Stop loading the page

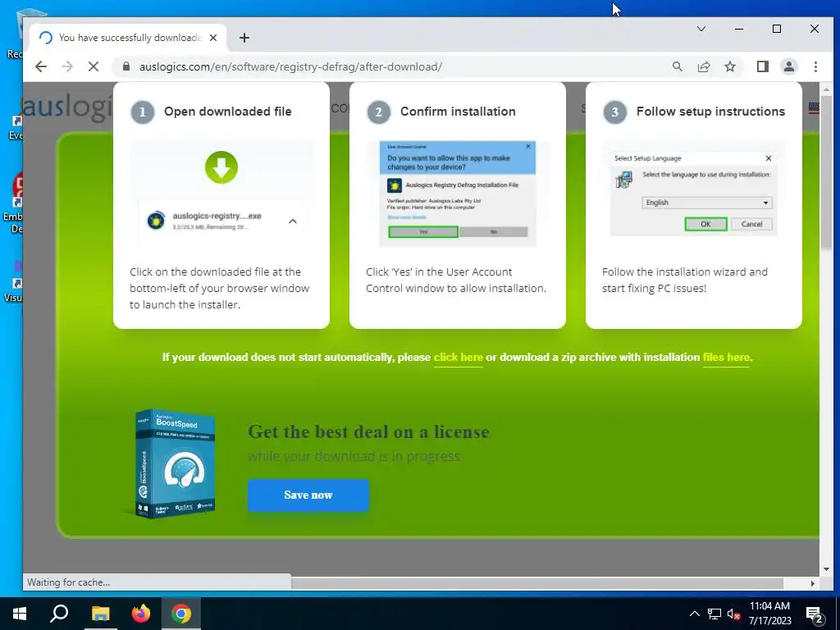pyautogui.click(x=94, y=66)
